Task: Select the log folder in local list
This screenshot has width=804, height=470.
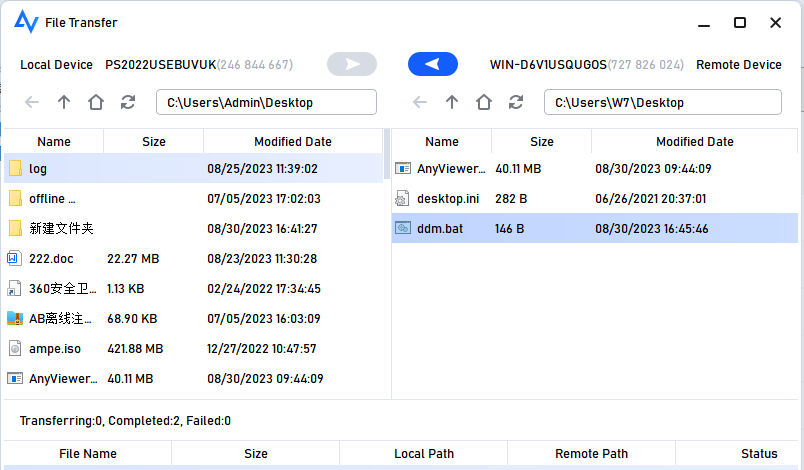Action: 38,169
